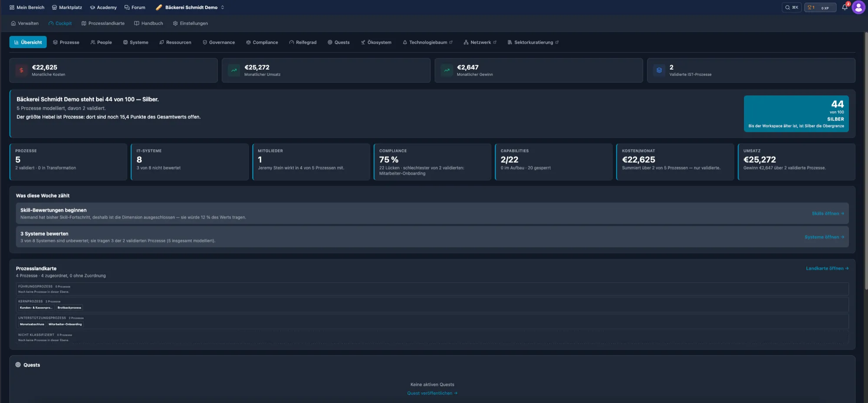Go to Mein Bereich
Screen dimensions: 868x403
coord(27,7)
